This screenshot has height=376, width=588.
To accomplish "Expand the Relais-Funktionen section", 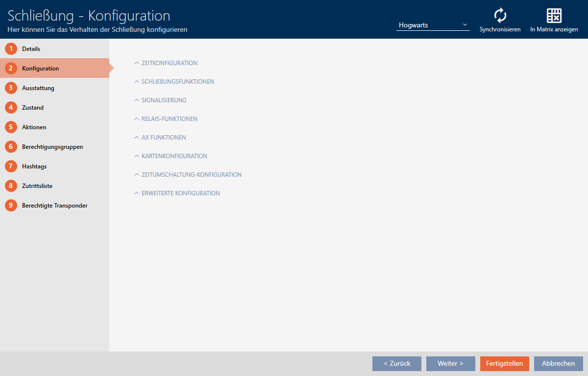I will point(169,119).
